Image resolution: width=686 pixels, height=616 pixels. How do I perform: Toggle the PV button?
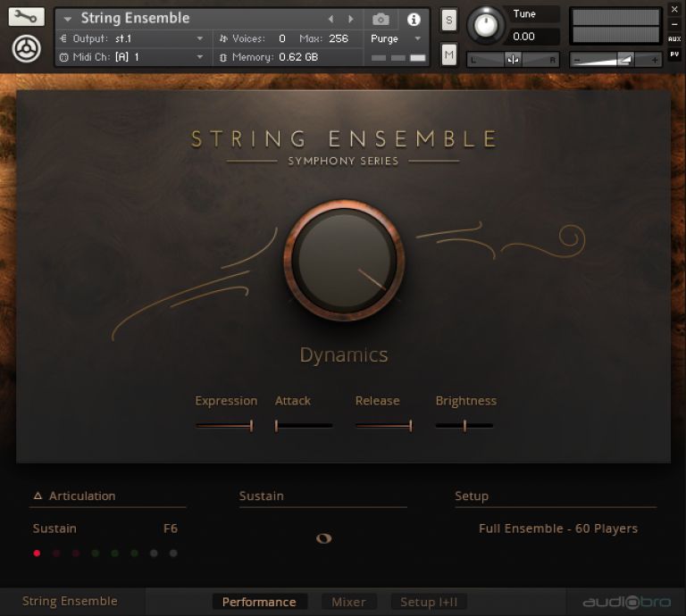coord(674,54)
